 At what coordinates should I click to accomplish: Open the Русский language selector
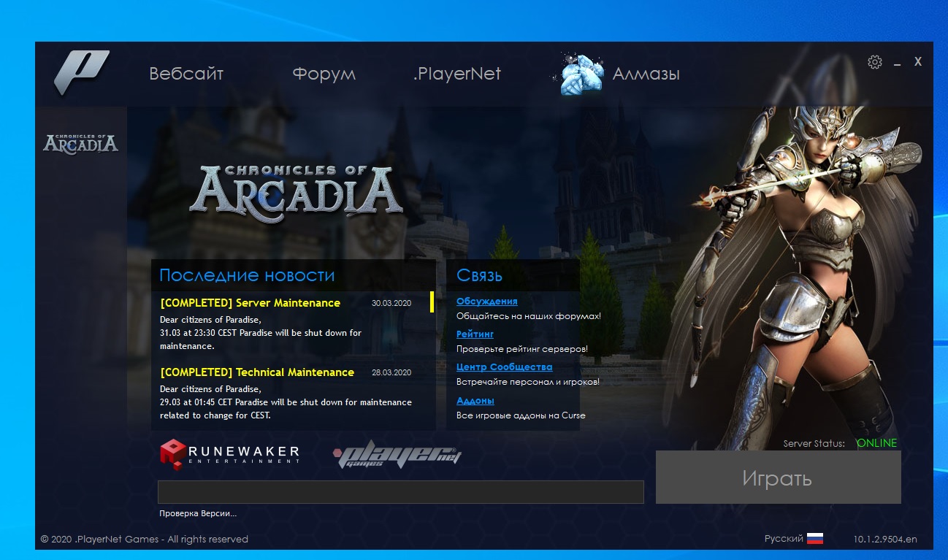pos(784,539)
